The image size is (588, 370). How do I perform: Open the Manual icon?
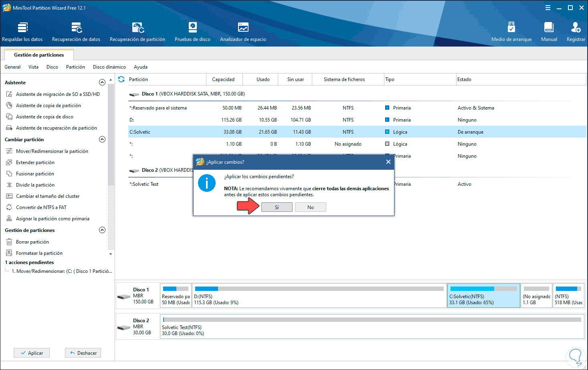pos(549,32)
